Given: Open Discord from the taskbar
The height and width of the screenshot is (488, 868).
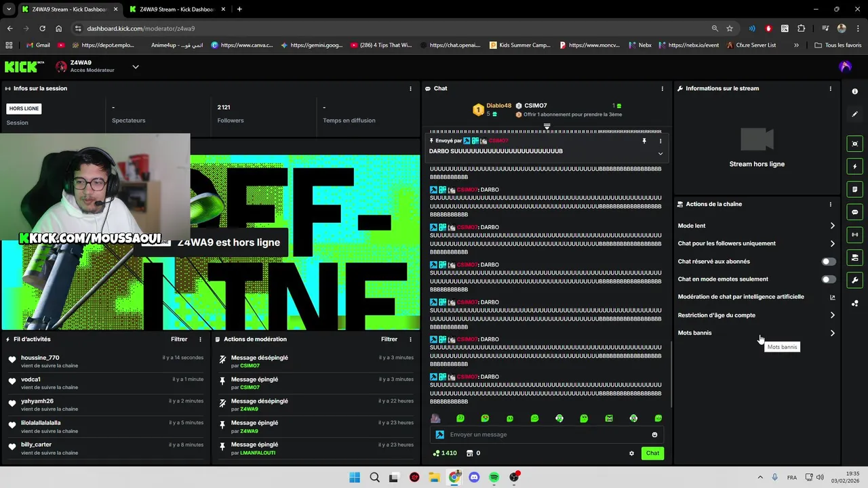Looking at the screenshot, I should click(x=474, y=477).
